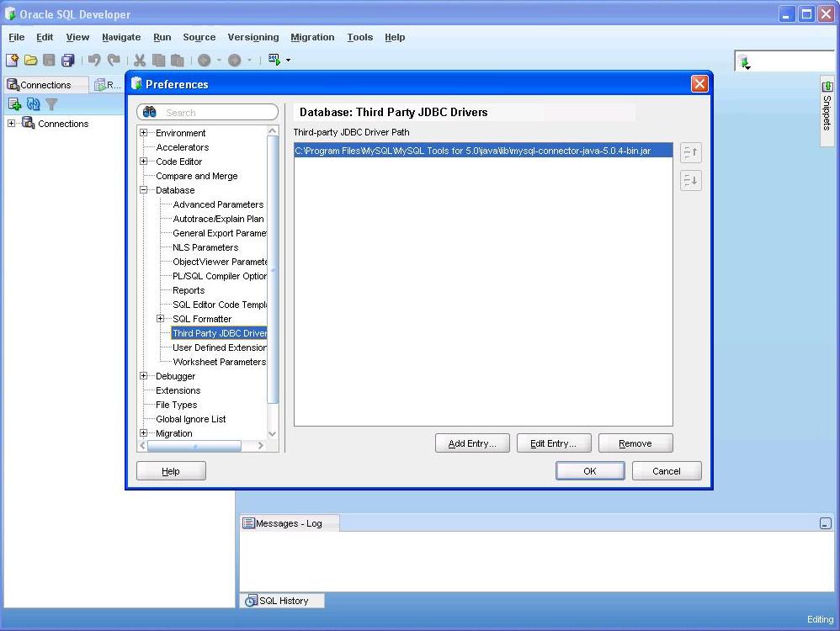
Task: Click the Help button in Preferences
Action: point(171,471)
